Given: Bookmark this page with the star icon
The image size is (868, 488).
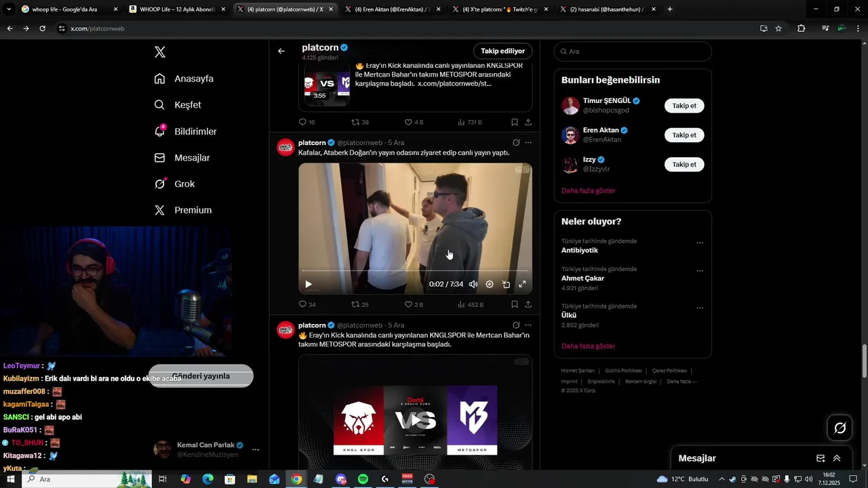Looking at the screenshot, I should click(778, 28).
